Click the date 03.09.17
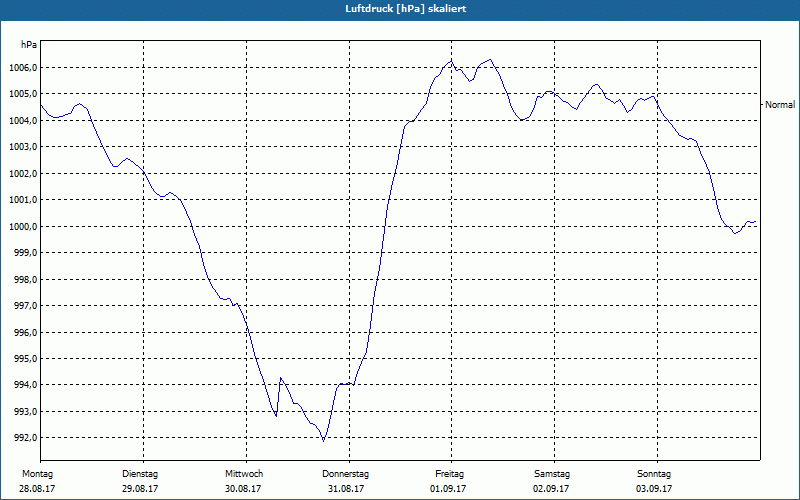800x500 pixels. tap(654, 489)
